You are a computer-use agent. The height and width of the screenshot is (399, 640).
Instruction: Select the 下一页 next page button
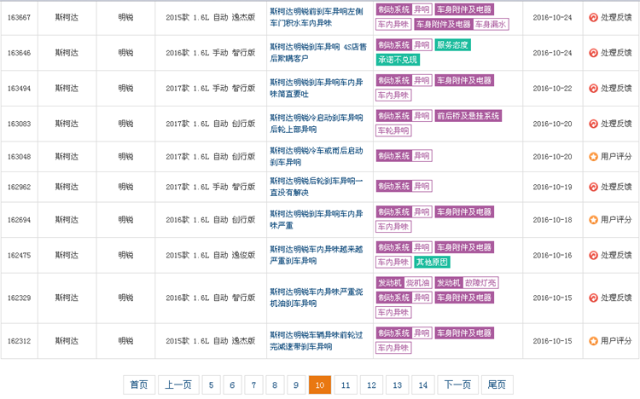[458, 385]
